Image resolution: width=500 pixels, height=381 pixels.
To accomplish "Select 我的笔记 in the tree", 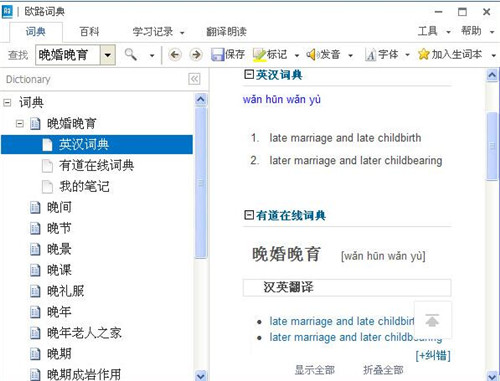I will tap(84, 186).
